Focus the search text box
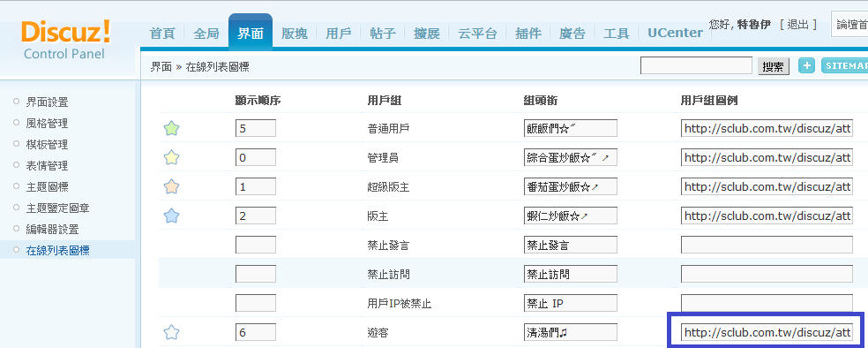The image size is (868, 348). point(696,65)
